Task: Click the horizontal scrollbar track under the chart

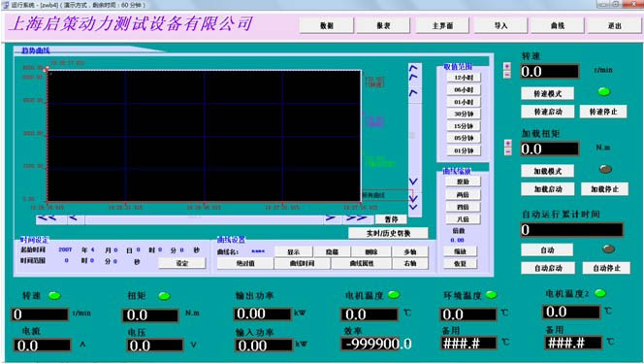Action: (204, 218)
